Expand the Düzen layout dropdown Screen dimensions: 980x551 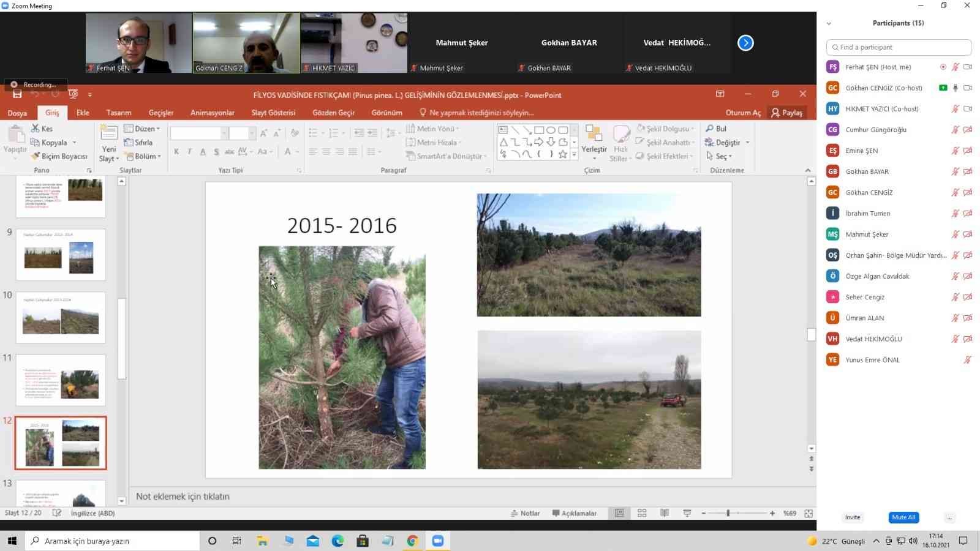pyautogui.click(x=142, y=129)
